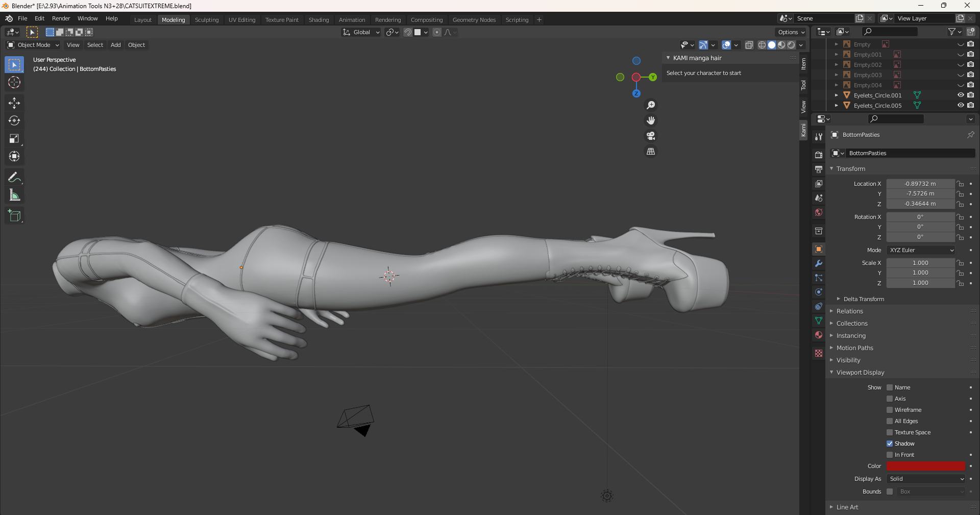Viewport: 980px width, 515px height.
Task: Open Material properties tab
Action: 819,335
